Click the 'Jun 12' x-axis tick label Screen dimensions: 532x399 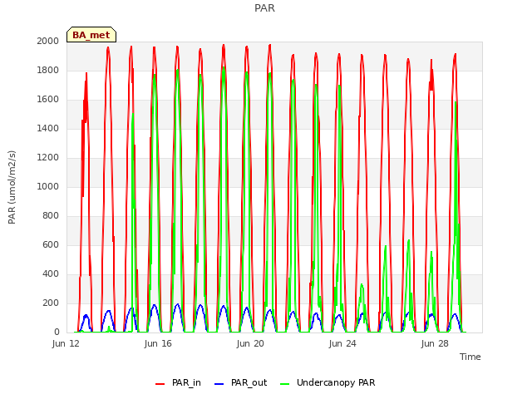pyautogui.click(x=66, y=343)
